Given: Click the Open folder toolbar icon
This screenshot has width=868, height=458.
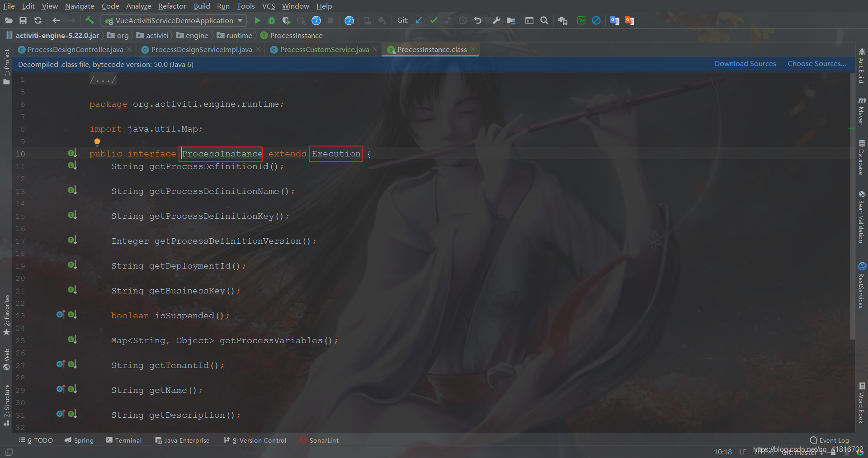Looking at the screenshot, I should tap(9, 20).
